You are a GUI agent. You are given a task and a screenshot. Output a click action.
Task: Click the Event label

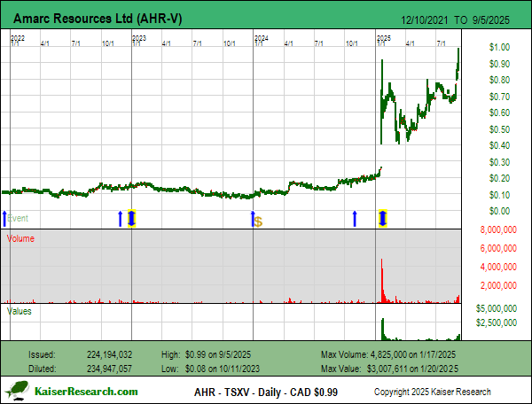pos(18,218)
